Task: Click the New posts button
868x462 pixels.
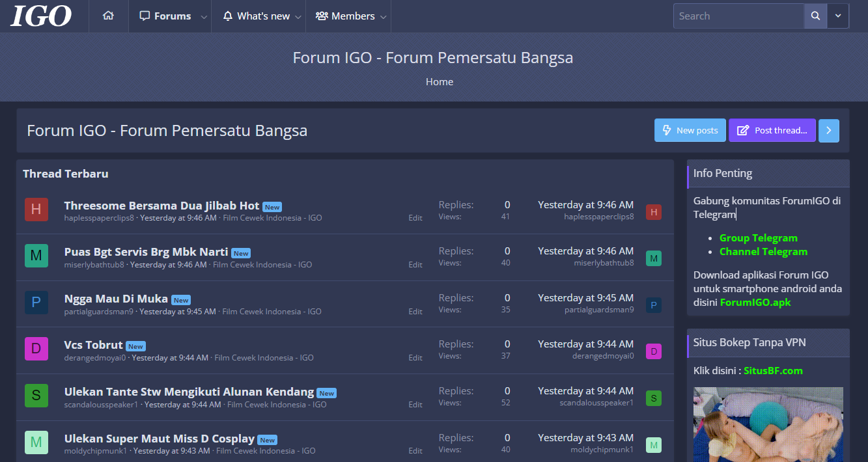Action: [690, 130]
